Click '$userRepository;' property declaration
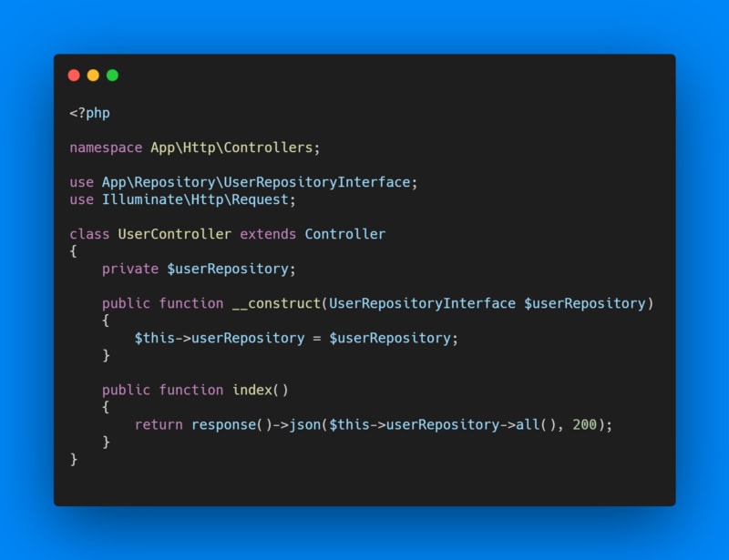 coord(231,270)
